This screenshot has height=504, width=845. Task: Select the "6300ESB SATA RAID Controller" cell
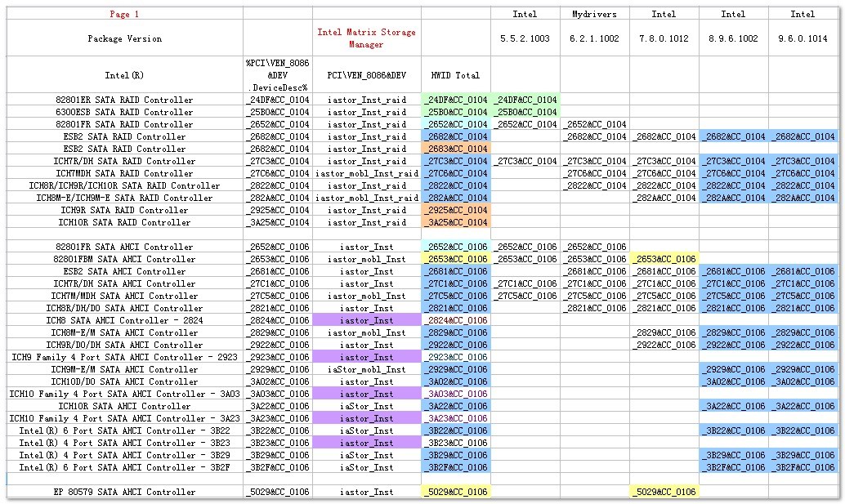(x=125, y=112)
